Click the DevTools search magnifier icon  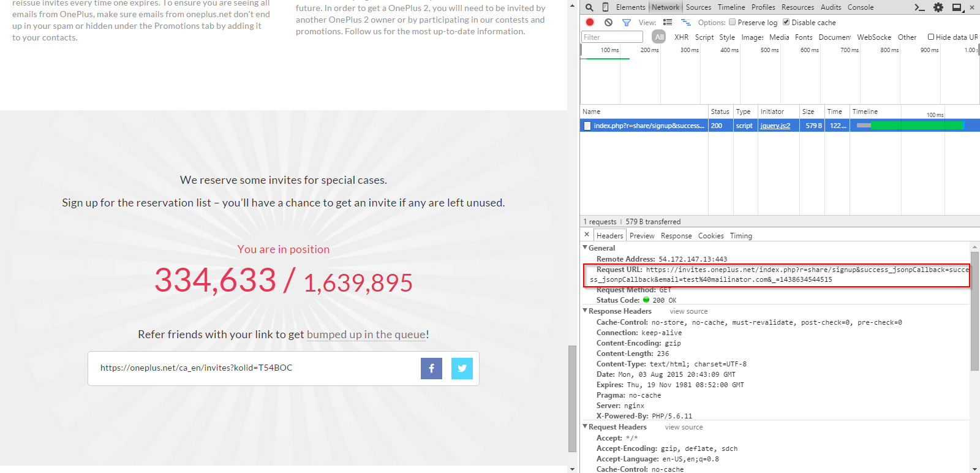coord(589,7)
